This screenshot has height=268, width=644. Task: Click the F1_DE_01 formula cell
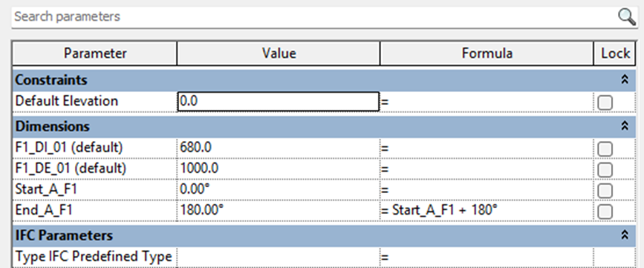[487, 169]
